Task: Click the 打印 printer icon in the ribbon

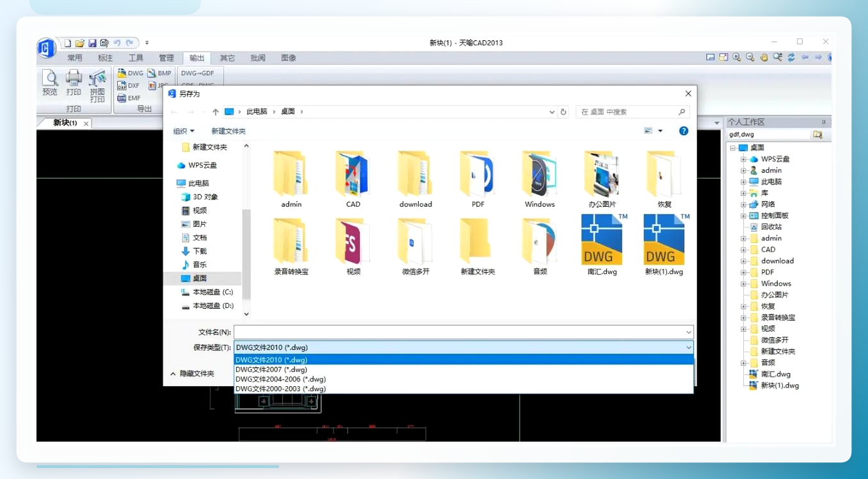Action: 74,78
